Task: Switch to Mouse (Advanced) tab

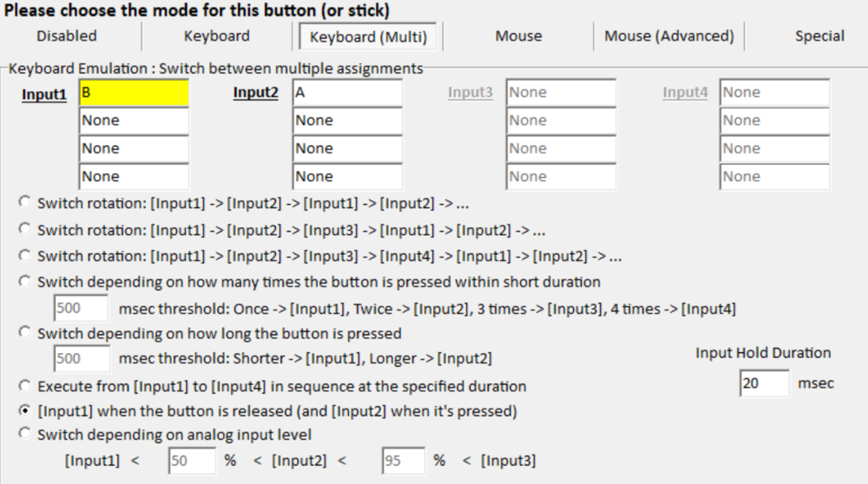Action: 668,36
